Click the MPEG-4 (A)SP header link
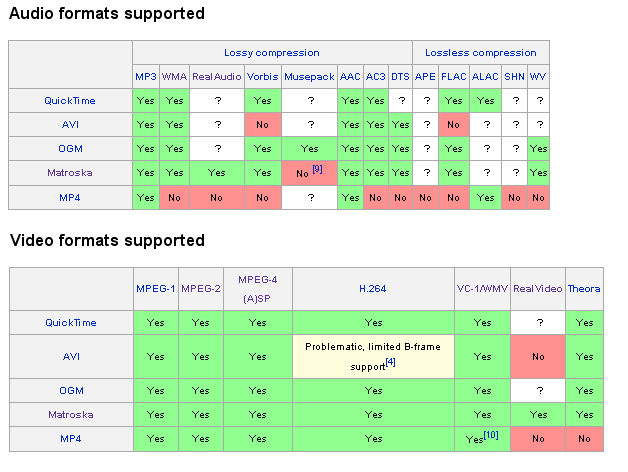 [x=258, y=289]
